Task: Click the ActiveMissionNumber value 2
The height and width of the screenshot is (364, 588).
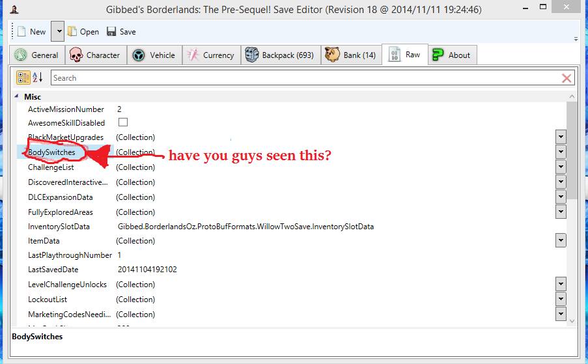Action: (x=119, y=109)
